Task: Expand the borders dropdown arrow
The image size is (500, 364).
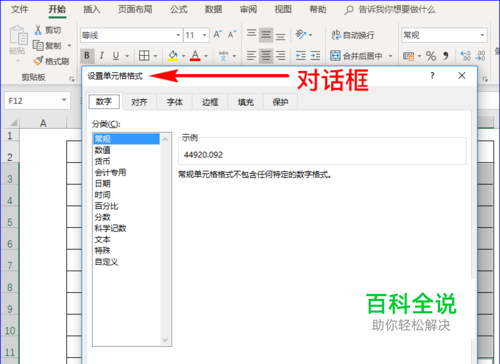Action: coord(155,56)
